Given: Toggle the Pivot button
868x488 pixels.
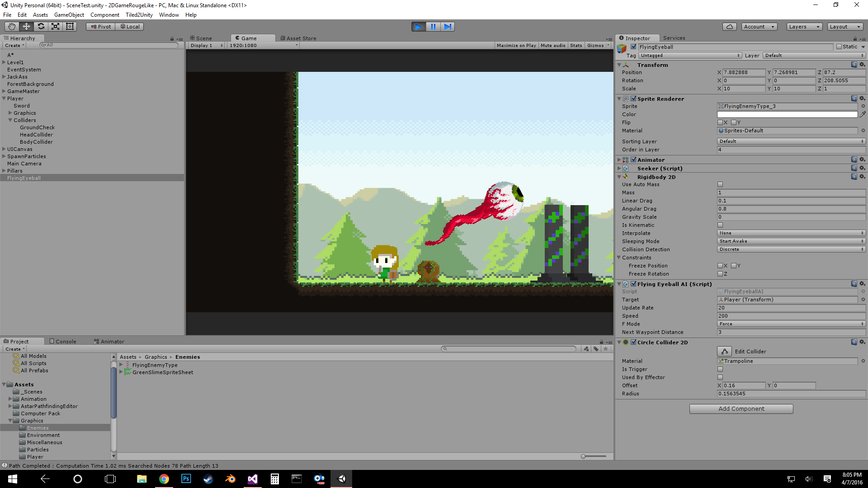Looking at the screenshot, I should (x=101, y=27).
